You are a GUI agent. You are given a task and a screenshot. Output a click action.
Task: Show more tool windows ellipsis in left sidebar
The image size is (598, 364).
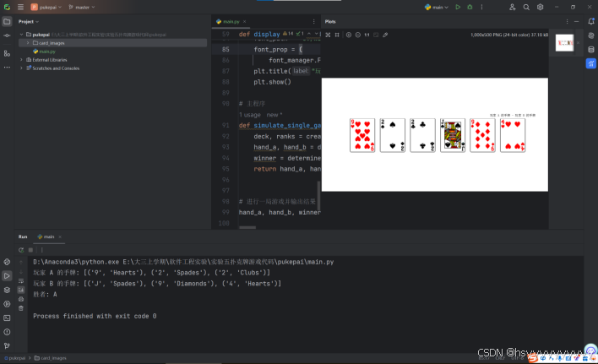(x=7, y=67)
